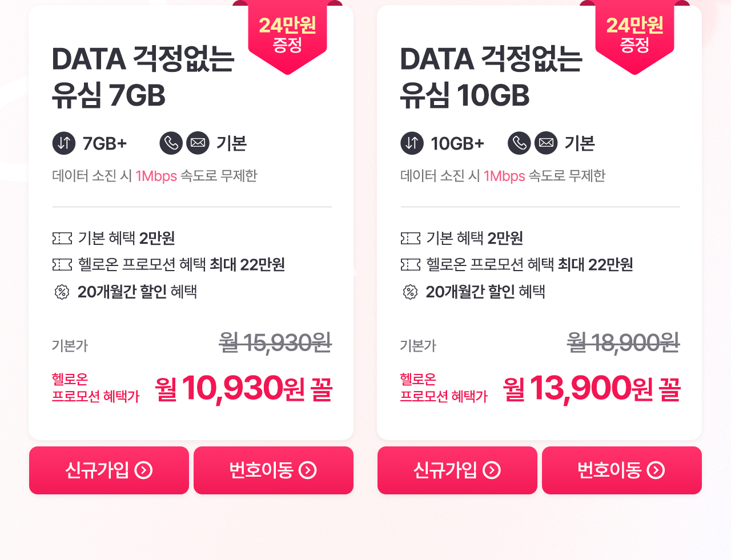
Task: Click data transfer icon on 10GB plan
Action: pyautogui.click(x=412, y=143)
